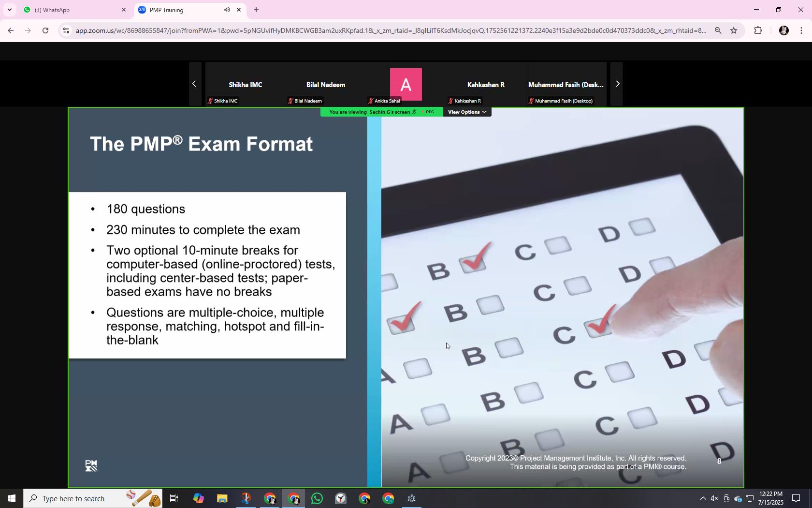
Task: Show previous participants in the strip
Action: [194, 84]
